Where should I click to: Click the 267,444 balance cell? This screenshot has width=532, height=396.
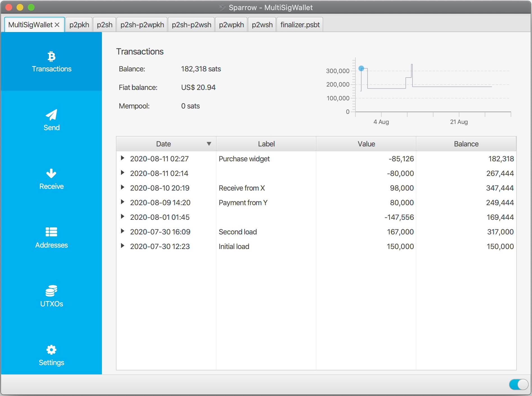pos(466,173)
